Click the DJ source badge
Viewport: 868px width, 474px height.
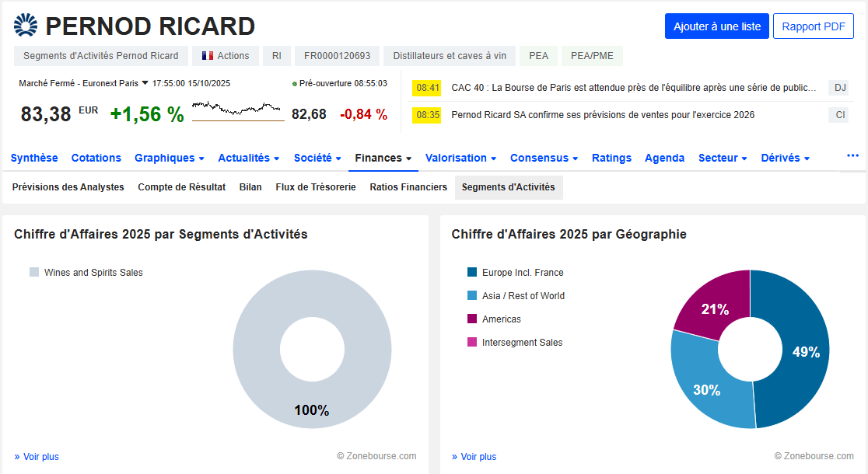(840, 87)
